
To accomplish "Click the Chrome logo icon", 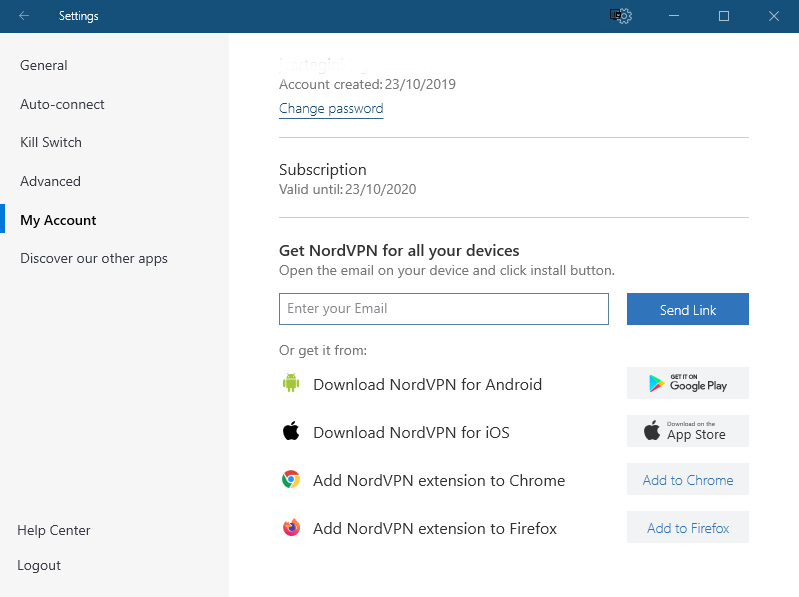I will 291,479.
